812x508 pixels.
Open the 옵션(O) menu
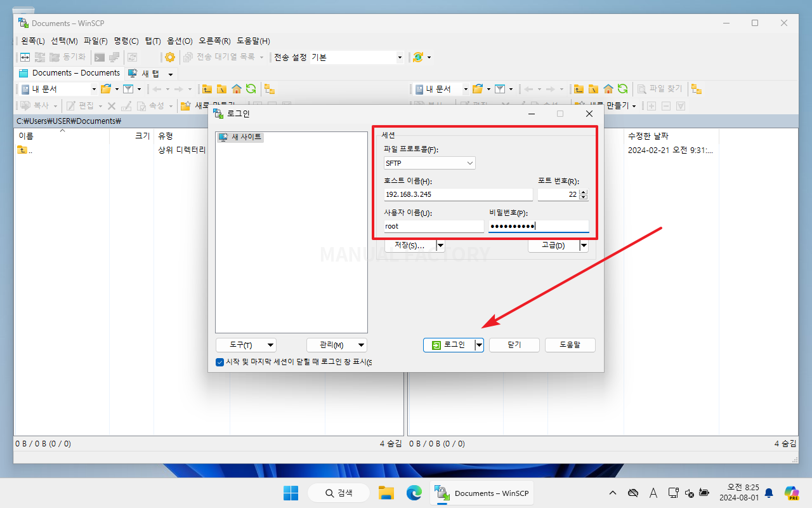pos(180,41)
